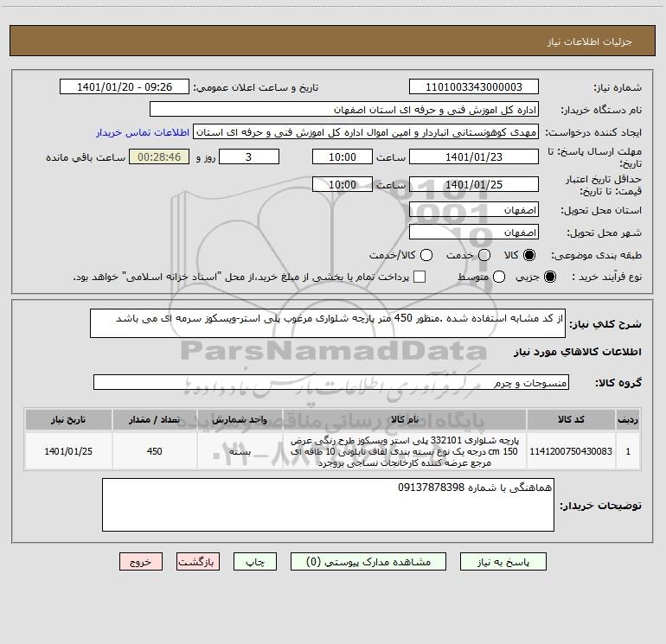Viewport: 666px width, 644px height.
Task: Click the buyer organization name field
Action: point(344,110)
